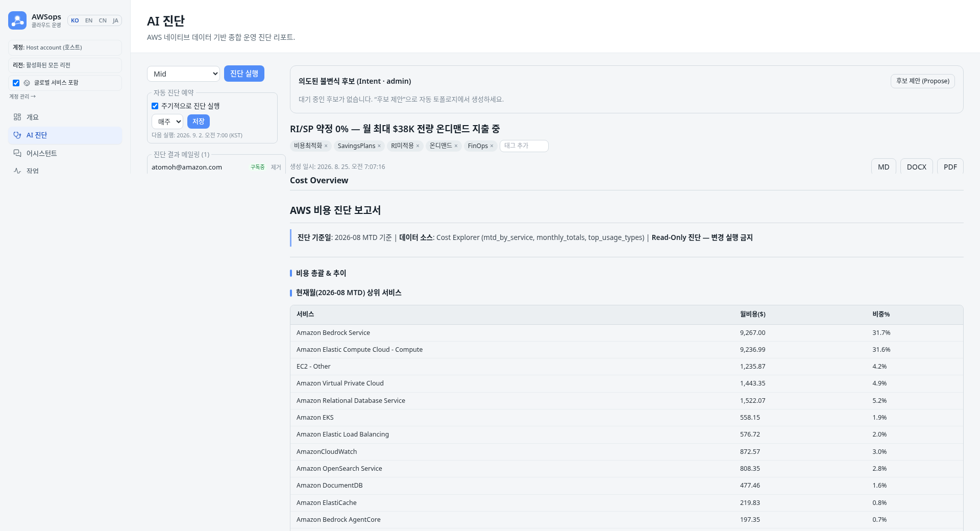Select the AmazonCloudWatch service name
Viewport: 980px width, 531px height.
tap(327, 452)
